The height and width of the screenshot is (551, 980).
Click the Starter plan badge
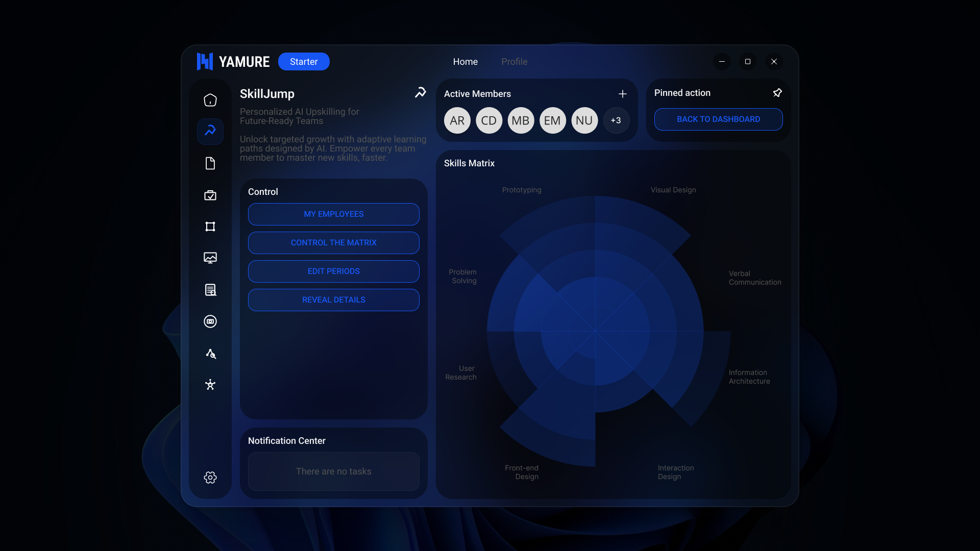(304, 62)
